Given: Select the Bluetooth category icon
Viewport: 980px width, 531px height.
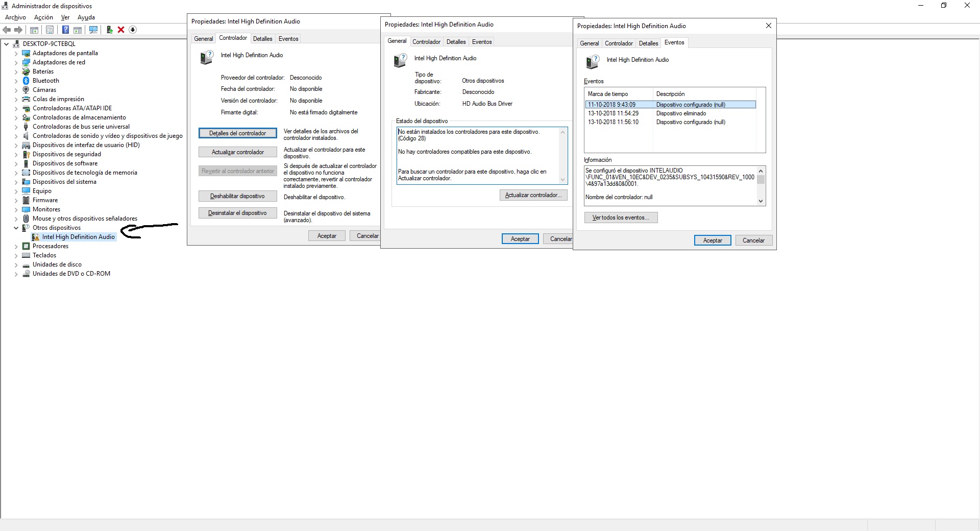Looking at the screenshot, I should click(26, 81).
